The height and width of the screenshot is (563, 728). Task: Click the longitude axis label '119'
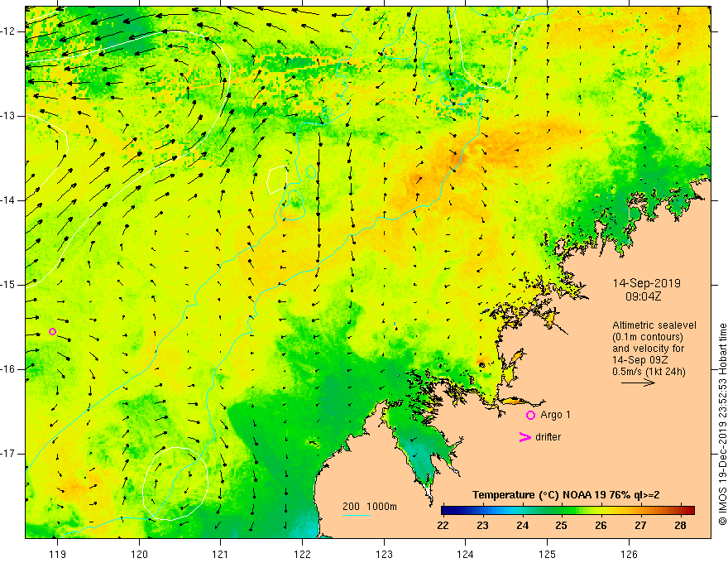point(58,554)
